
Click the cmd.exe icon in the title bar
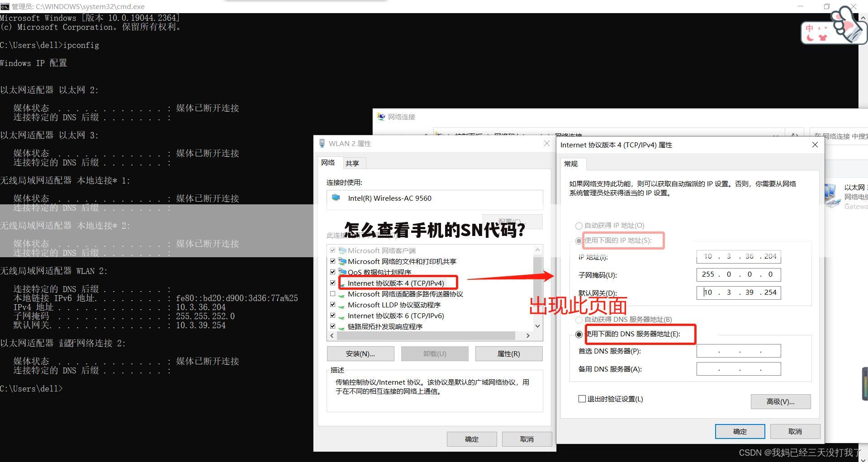click(x=5, y=6)
